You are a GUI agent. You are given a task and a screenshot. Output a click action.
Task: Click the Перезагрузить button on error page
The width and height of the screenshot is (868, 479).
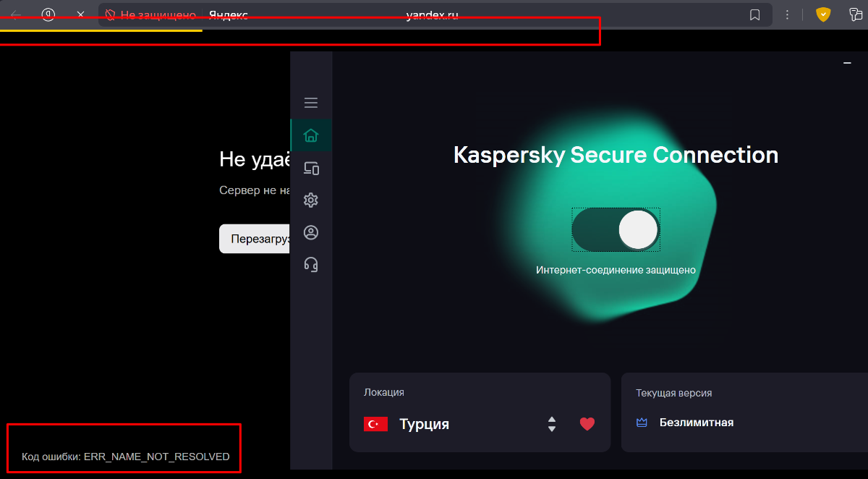(255, 239)
